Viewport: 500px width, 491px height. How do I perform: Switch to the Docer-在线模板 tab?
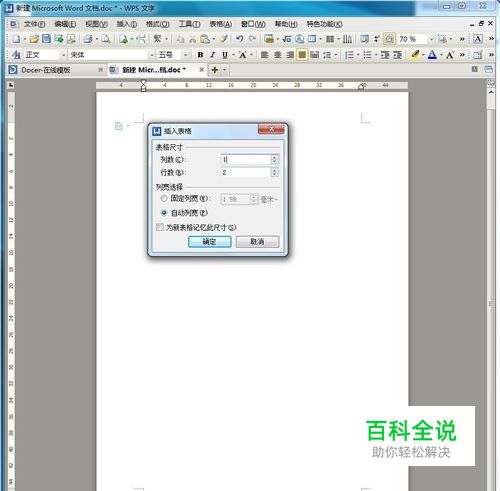click(x=46, y=70)
